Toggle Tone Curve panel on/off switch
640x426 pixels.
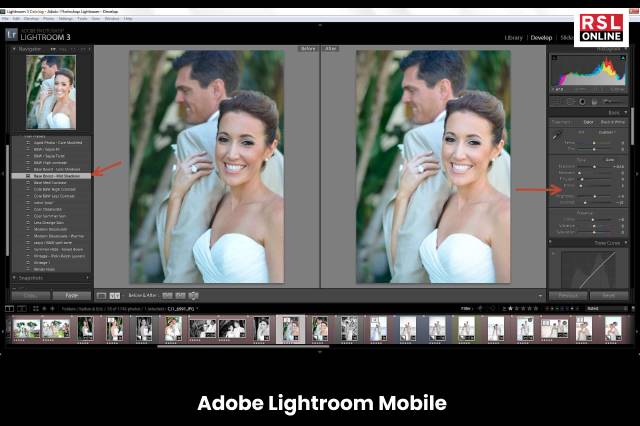tap(551, 243)
